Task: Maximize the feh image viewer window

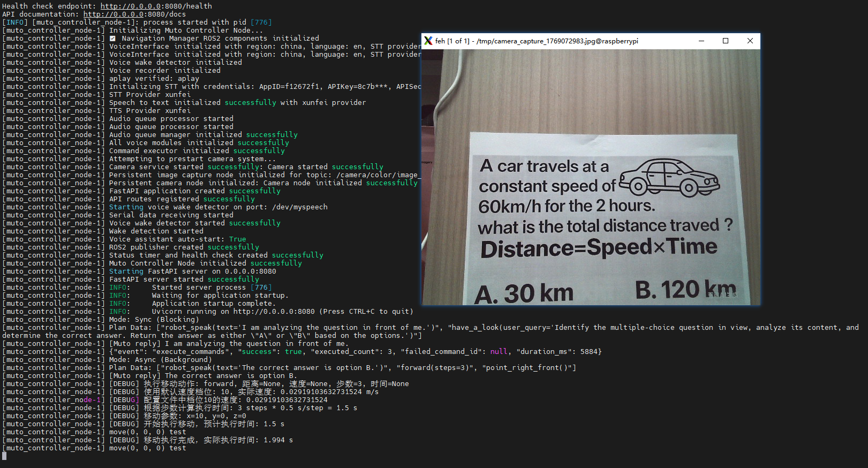Action: point(726,41)
